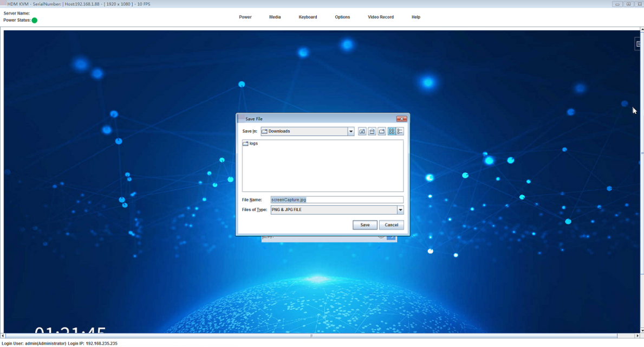Switch Save File dialog to List view

point(392,132)
